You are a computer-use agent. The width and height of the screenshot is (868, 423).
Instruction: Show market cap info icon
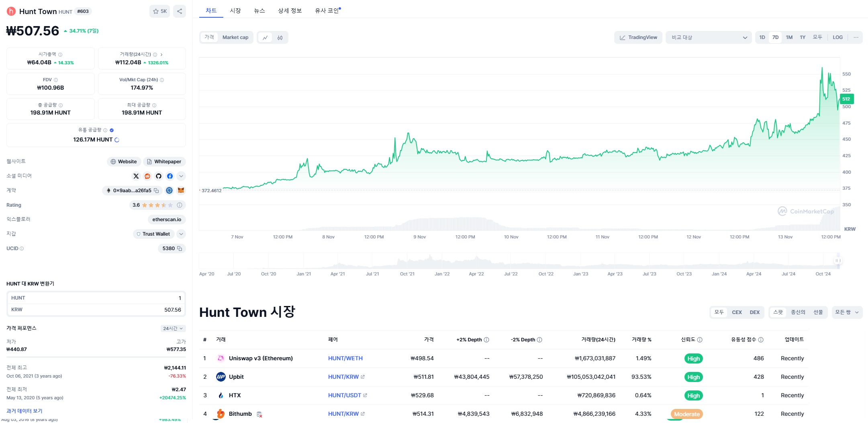tap(60, 54)
